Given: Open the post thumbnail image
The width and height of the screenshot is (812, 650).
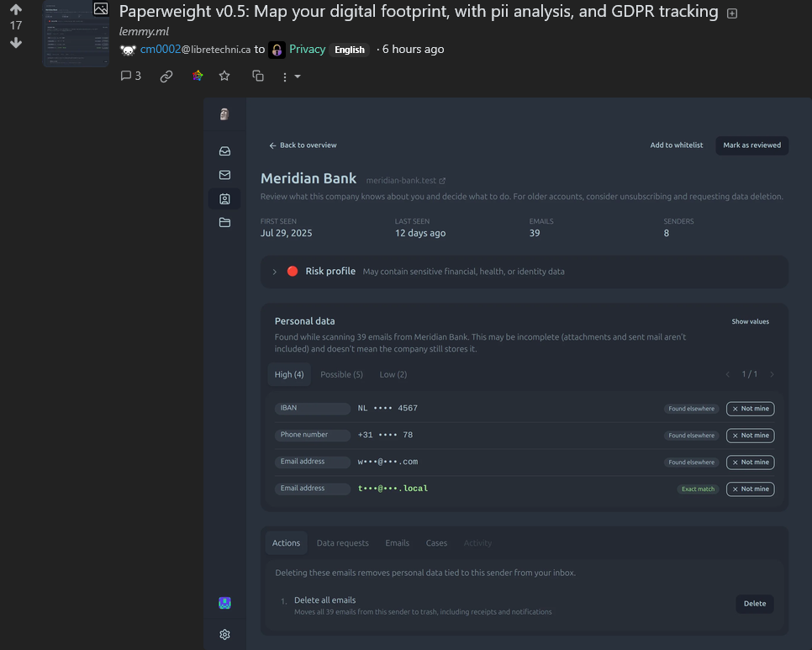Looking at the screenshot, I should pyautogui.click(x=76, y=34).
